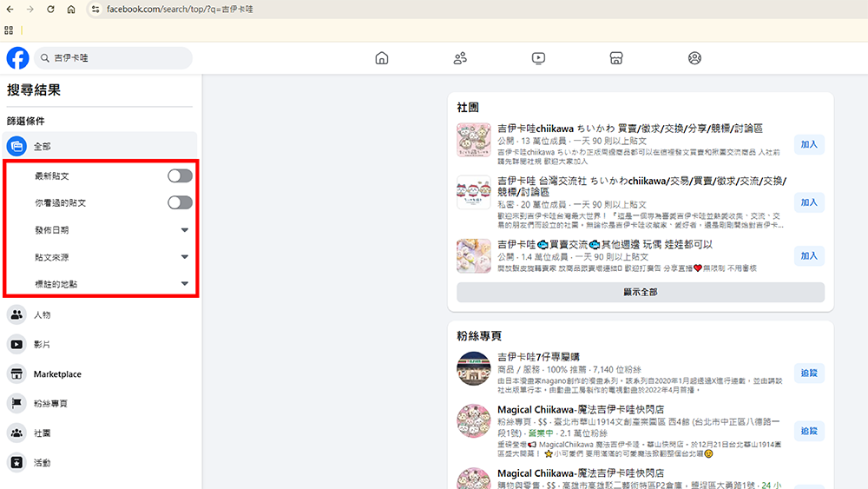868x489 pixels.
Task: Select the 活動 filter label
Action: [x=42, y=463]
